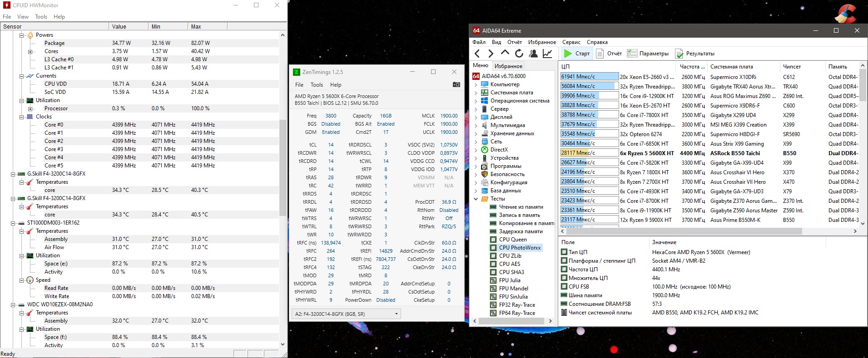
Task: Click the Currents waveform icon in HWMonitor
Action: (x=30, y=76)
